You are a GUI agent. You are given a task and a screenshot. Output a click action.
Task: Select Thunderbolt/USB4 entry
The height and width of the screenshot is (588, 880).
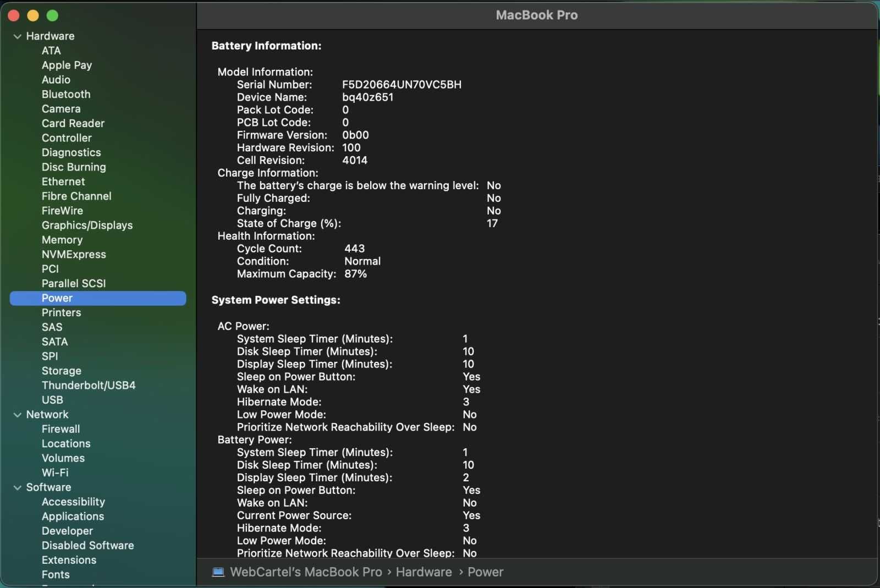point(89,386)
